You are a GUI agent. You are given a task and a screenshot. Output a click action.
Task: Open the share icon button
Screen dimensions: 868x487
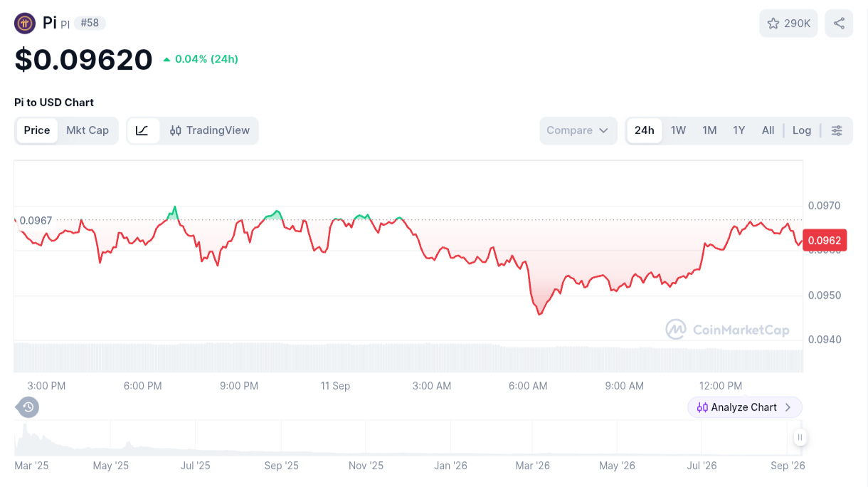click(839, 23)
